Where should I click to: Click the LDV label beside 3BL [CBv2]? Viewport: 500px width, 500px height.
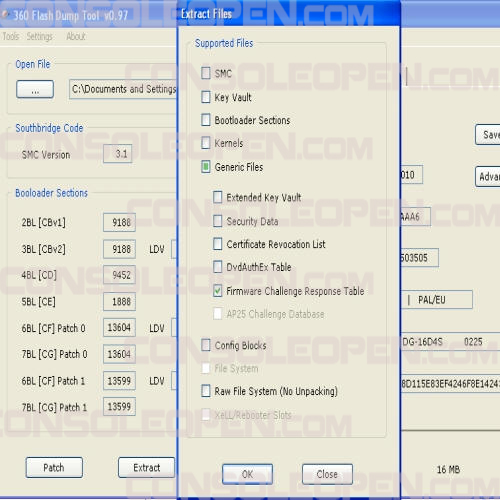click(157, 249)
